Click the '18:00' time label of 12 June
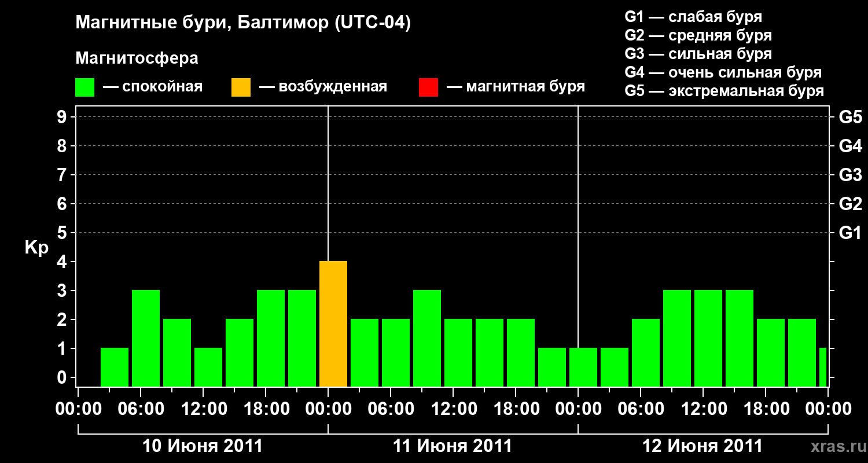Image resolution: width=868 pixels, height=463 pixels. tap(766, 409)
